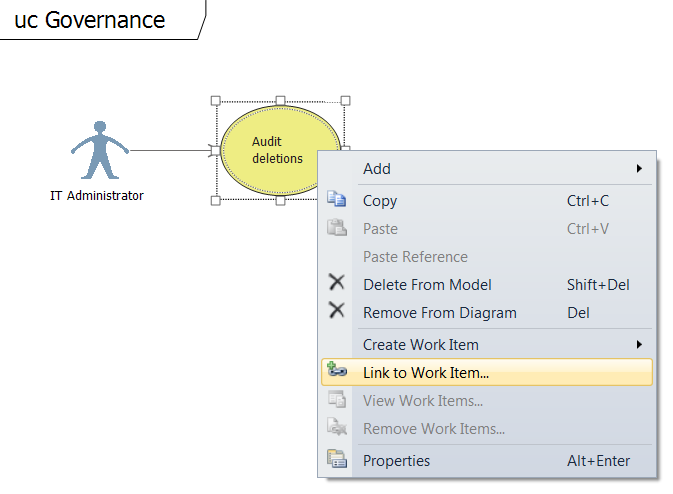
Task: Expand the Add submenu arrow
Action: pos(640,169)
